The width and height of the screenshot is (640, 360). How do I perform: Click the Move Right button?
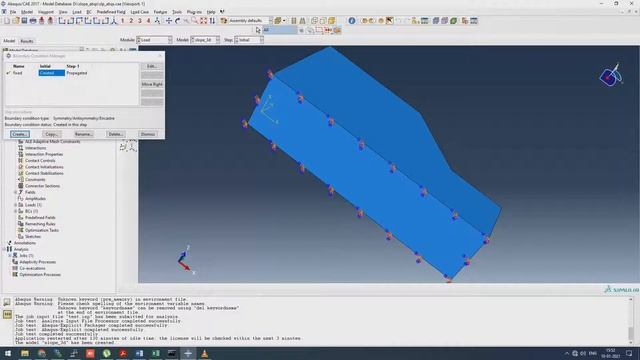point(152,84)
